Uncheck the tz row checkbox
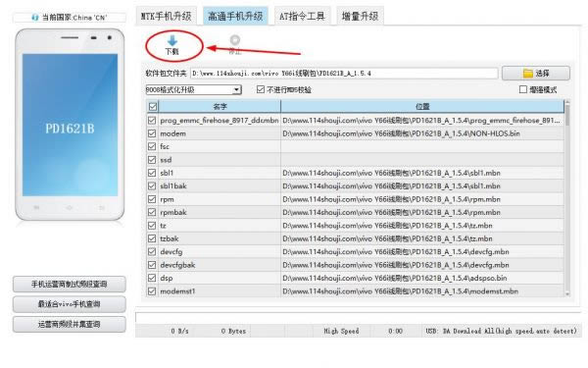 tap(152, 226)
